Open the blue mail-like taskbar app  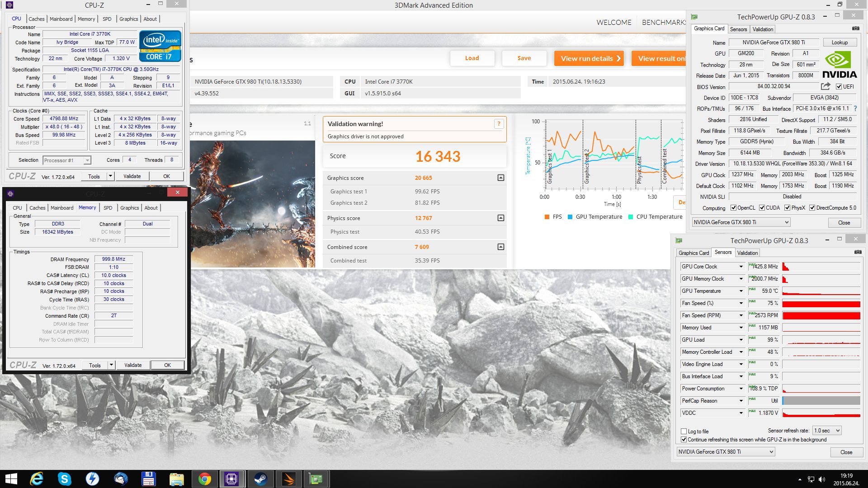(x=121, y=479)
